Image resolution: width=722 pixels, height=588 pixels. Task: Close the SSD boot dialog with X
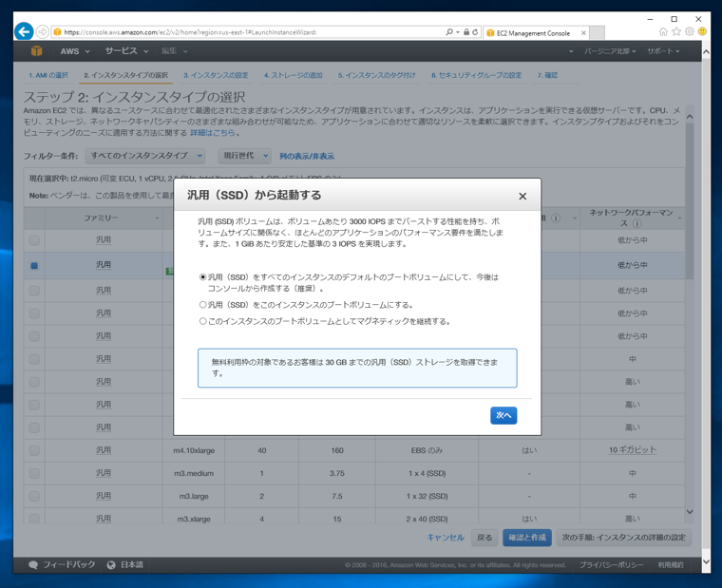[x=522, y=196]
